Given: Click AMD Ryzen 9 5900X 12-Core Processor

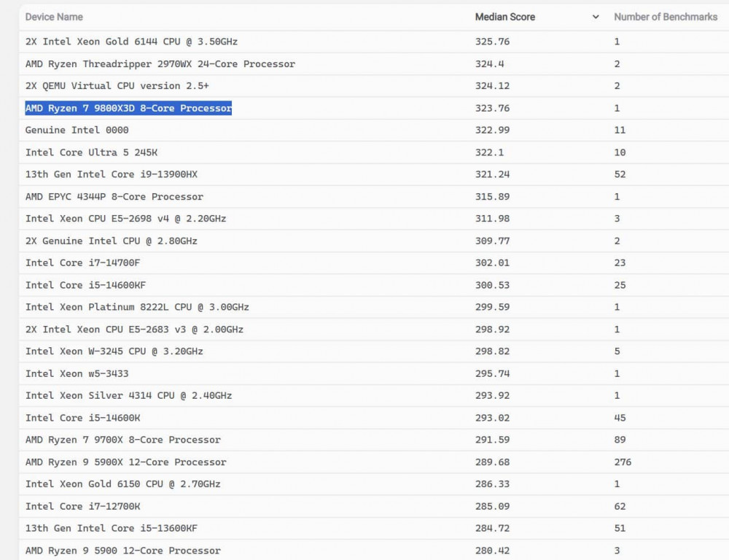Looking at the screenshot, I should tap(126, 462).
